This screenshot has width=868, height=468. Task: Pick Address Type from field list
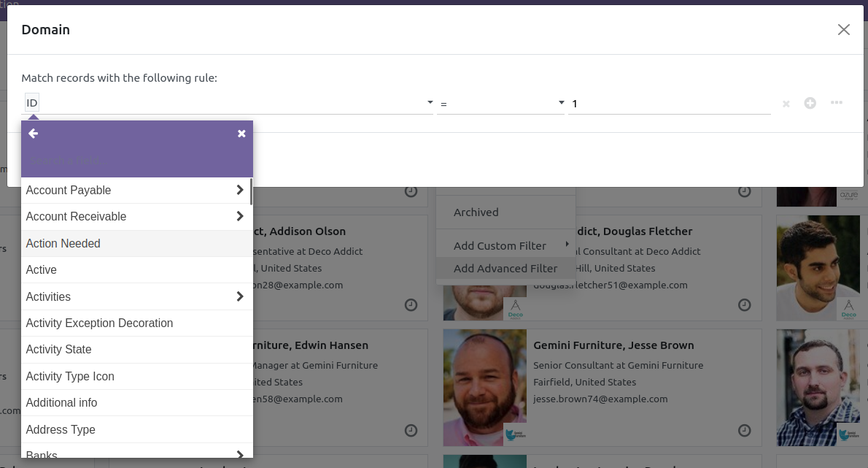[61, 429]
